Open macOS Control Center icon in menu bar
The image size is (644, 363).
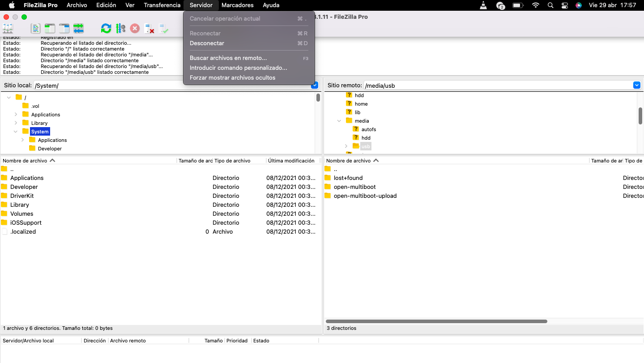[x=565, y=5]
